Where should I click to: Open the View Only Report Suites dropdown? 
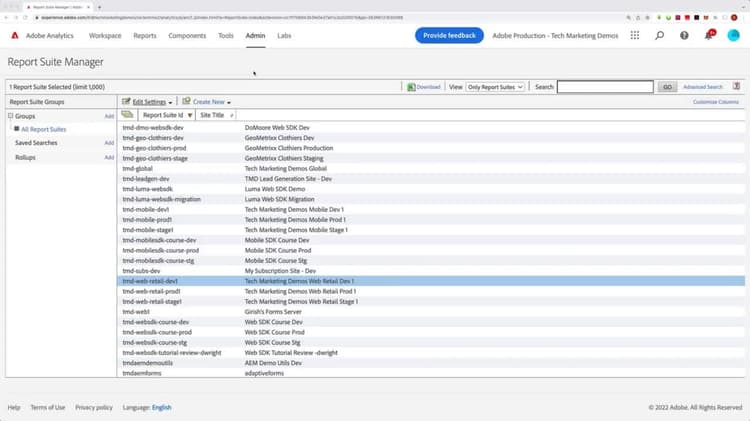pyautogui.click(x=495, y=87)
